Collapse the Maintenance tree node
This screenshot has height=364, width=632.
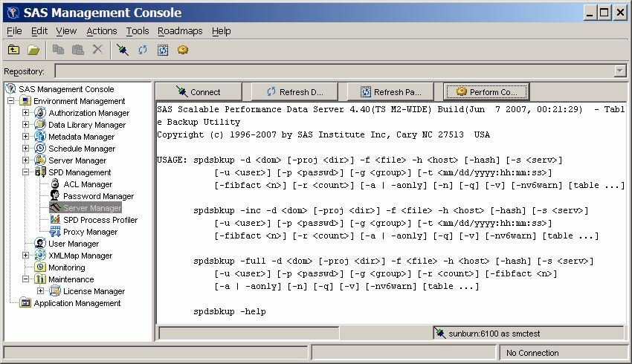coord(26,279)
